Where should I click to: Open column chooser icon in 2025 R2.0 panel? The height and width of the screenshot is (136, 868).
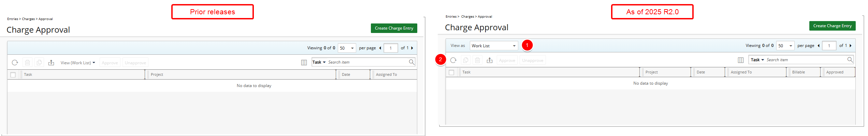[x=741, y=60]
